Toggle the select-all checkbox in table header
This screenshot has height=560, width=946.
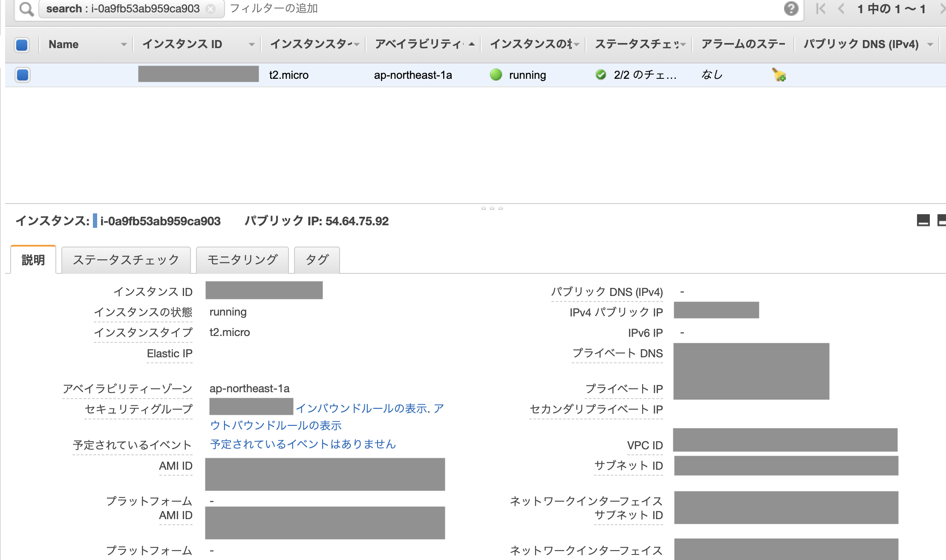22,44
